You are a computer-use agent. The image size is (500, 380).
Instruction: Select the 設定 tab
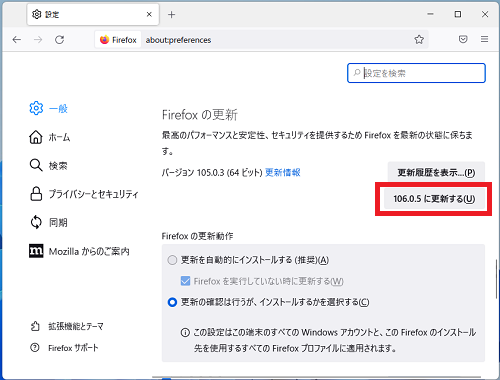[x=93, y=15]
